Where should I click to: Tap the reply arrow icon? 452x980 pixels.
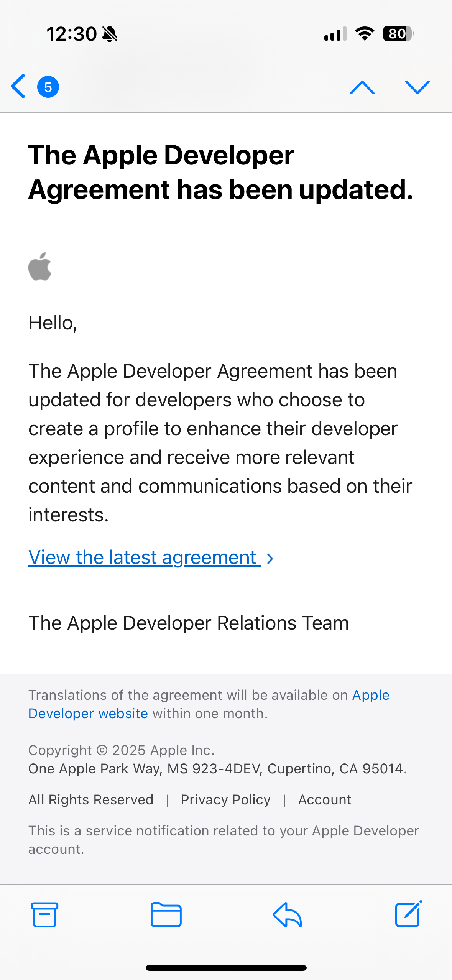click(287, 914)
